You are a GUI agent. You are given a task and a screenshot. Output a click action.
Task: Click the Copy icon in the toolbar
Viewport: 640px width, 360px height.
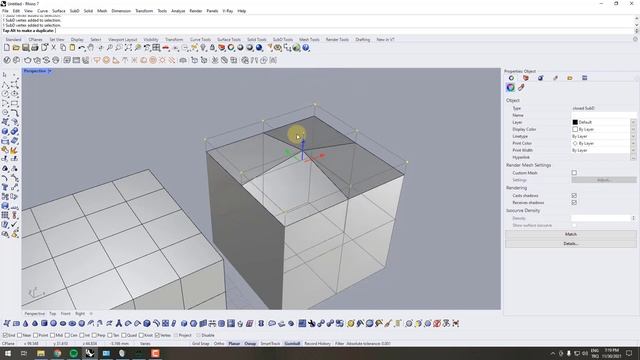coord(63,48)
